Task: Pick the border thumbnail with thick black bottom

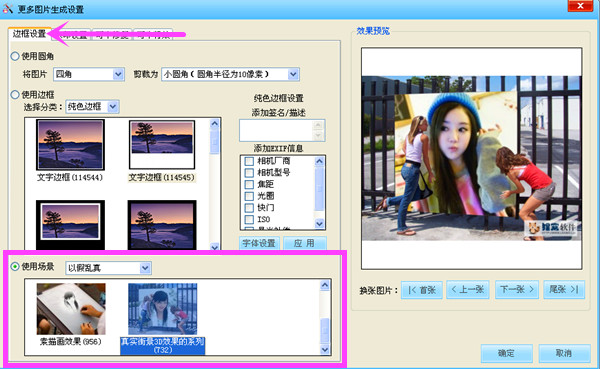Action: coord(70,225)
